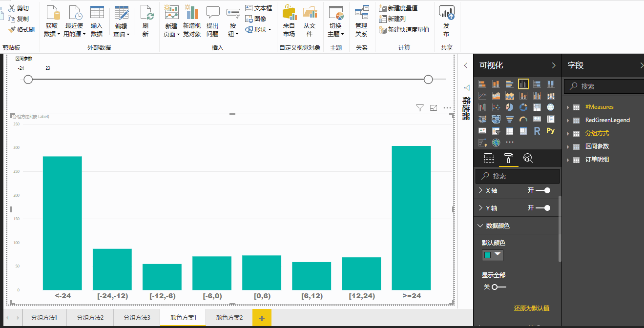Image resolution: width=644 pixels, height=328 pixels.
Task: Click the Publish button
Action: [x=446, y=21]
